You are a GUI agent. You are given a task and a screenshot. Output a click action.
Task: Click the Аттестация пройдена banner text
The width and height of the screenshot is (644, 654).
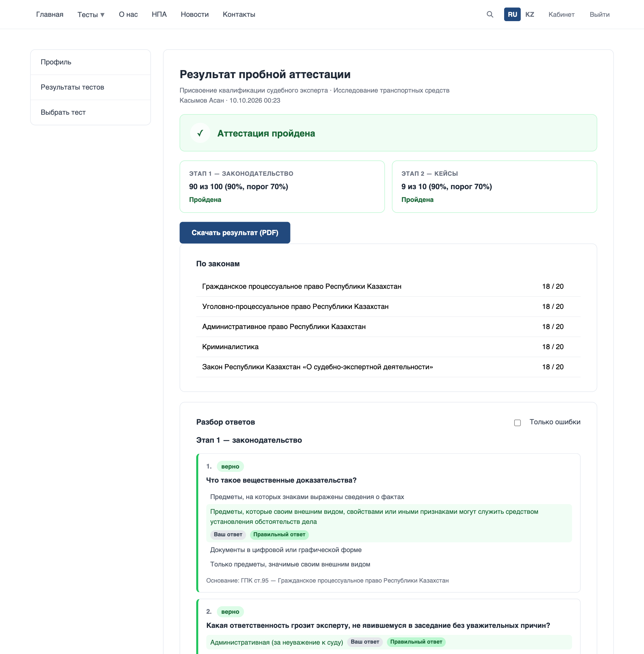point(266,133)
